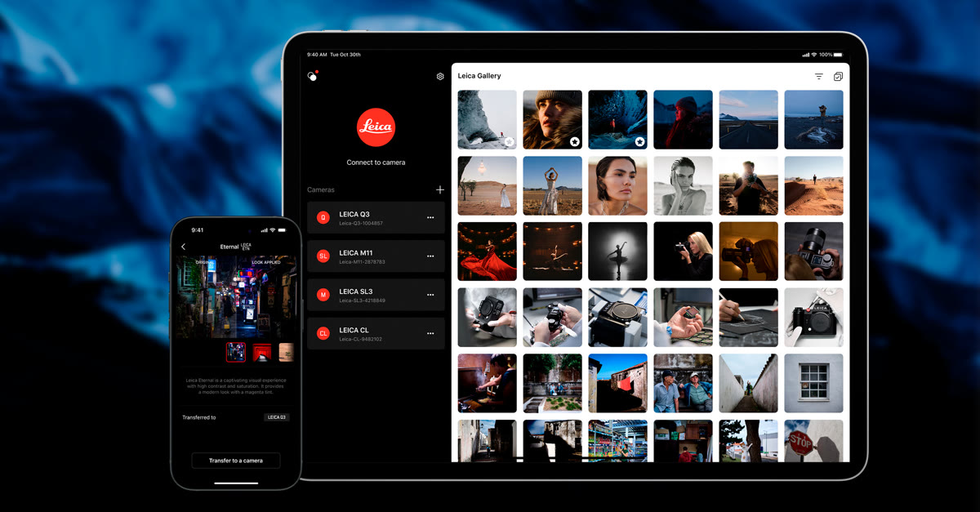
Task: Open more options for LEICA CL
Action: click(x=430, y=333)
